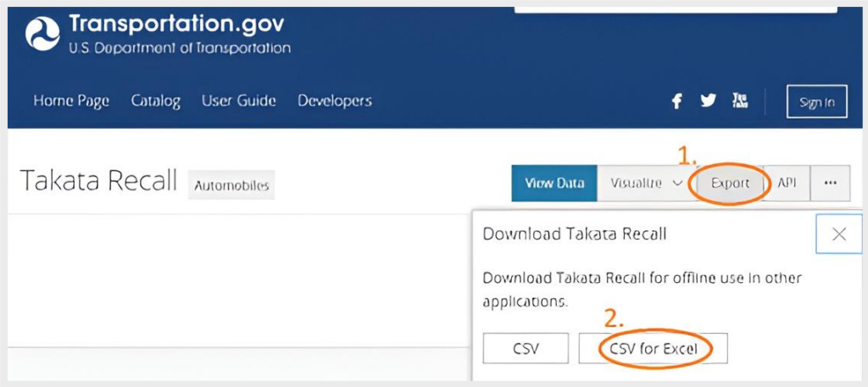
Task: Open the Twitter social icon
Action: click(x=709, y=102)
